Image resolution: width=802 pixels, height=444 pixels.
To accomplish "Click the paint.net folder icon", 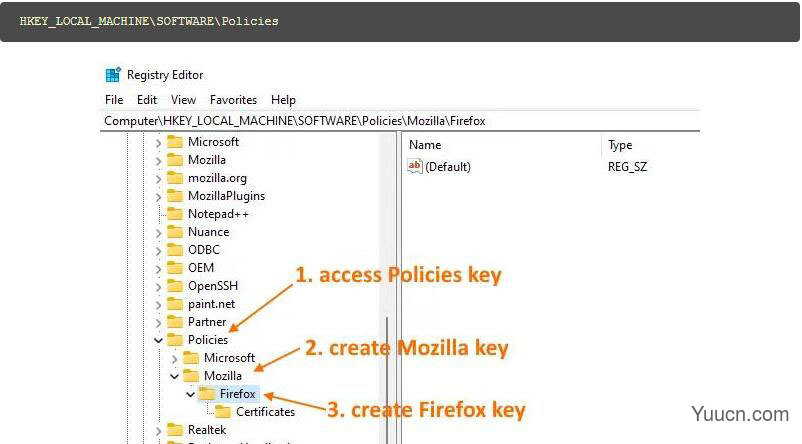I will 175,304.
